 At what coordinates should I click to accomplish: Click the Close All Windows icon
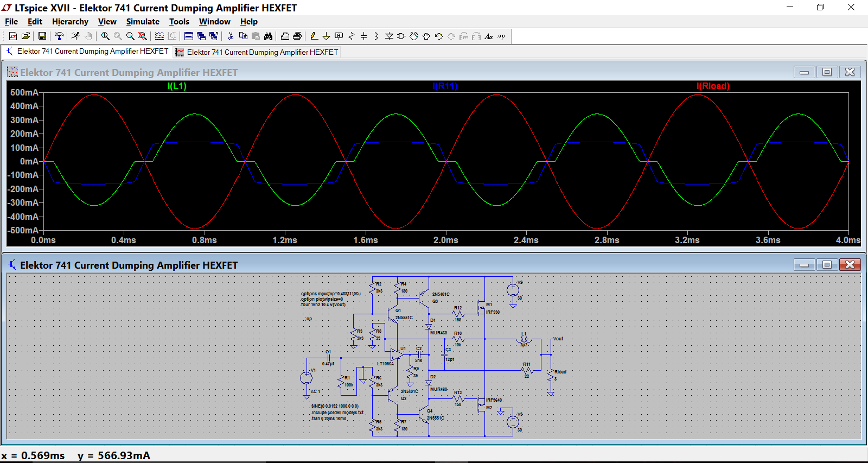coord(214,36)
